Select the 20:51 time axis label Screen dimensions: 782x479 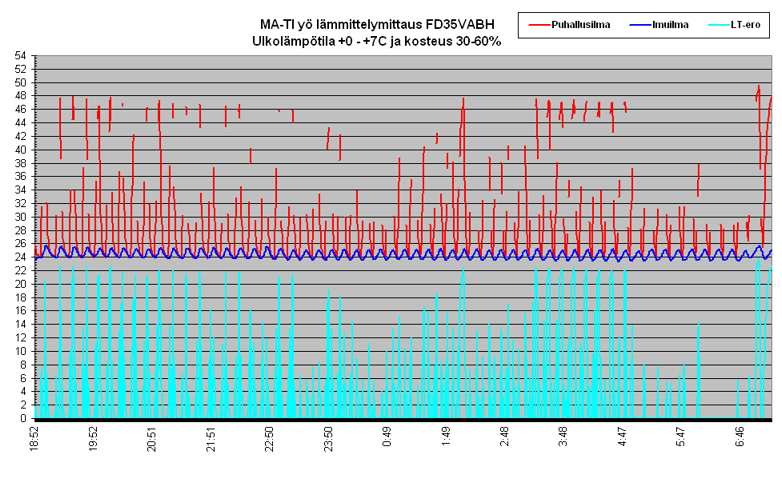152,440
